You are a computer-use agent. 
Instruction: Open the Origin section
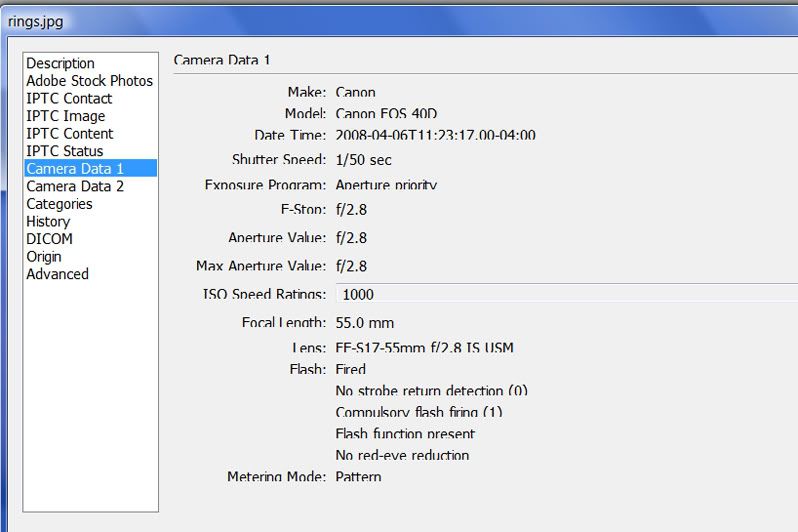coord(44,256)
